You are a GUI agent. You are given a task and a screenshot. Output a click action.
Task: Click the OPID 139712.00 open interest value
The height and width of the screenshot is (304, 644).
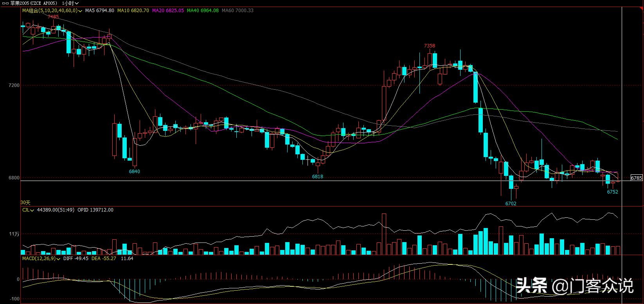(x=95, y=210)
